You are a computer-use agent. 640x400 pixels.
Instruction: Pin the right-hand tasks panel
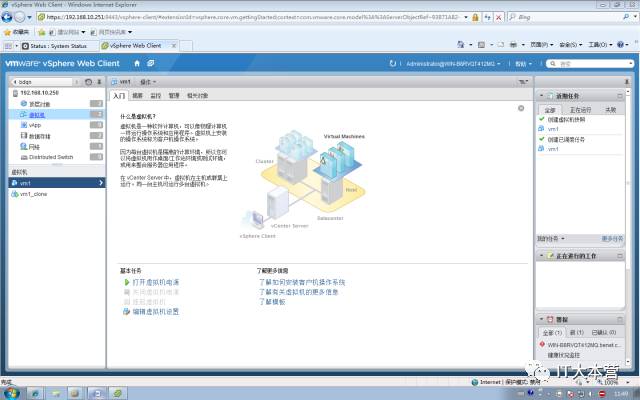click(627, 82)
